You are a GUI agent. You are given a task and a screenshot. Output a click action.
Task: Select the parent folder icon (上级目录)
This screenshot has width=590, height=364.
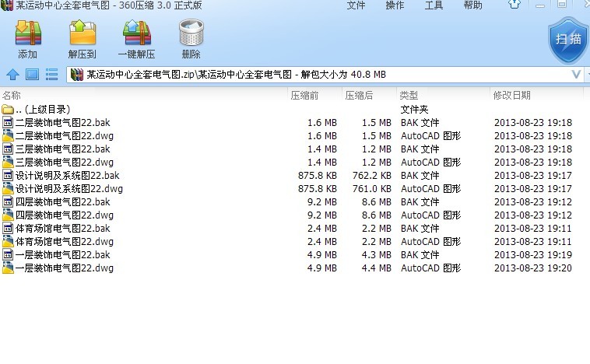coord(8,110)
